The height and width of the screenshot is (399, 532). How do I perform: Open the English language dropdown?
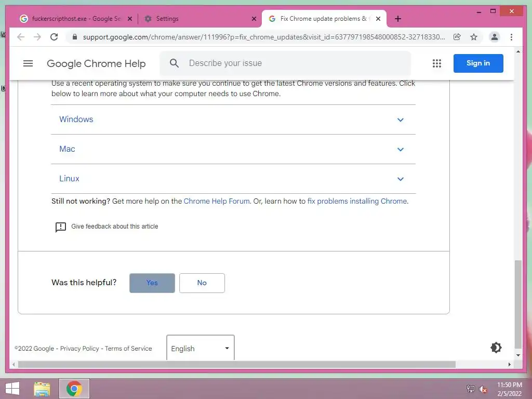[x=201, y=349]
